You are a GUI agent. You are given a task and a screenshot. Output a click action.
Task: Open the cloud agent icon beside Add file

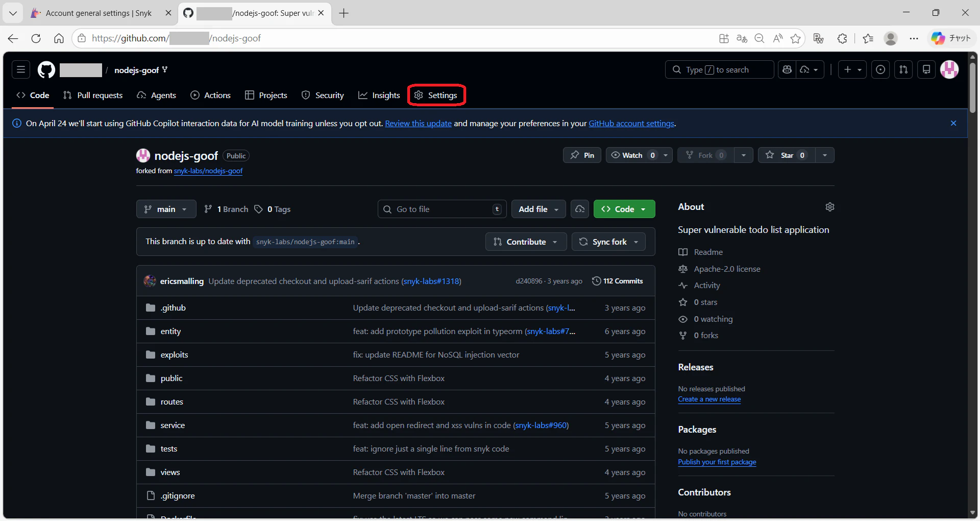(580, 209)
